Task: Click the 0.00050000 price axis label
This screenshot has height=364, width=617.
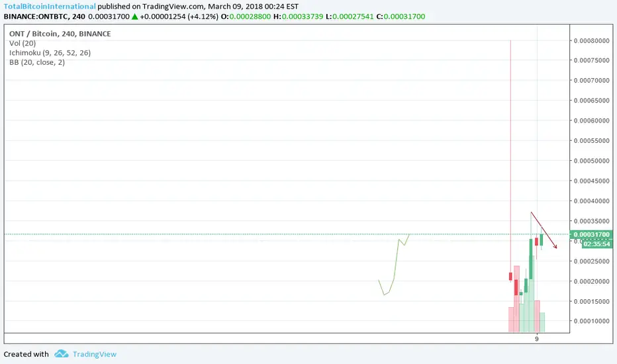Action: (591, 161)
